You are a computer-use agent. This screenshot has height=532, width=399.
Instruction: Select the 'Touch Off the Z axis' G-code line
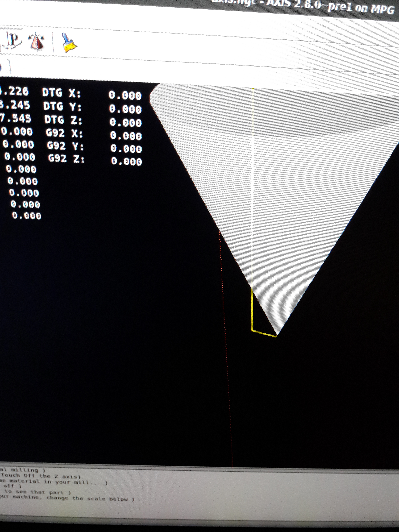tap(41, 476)
